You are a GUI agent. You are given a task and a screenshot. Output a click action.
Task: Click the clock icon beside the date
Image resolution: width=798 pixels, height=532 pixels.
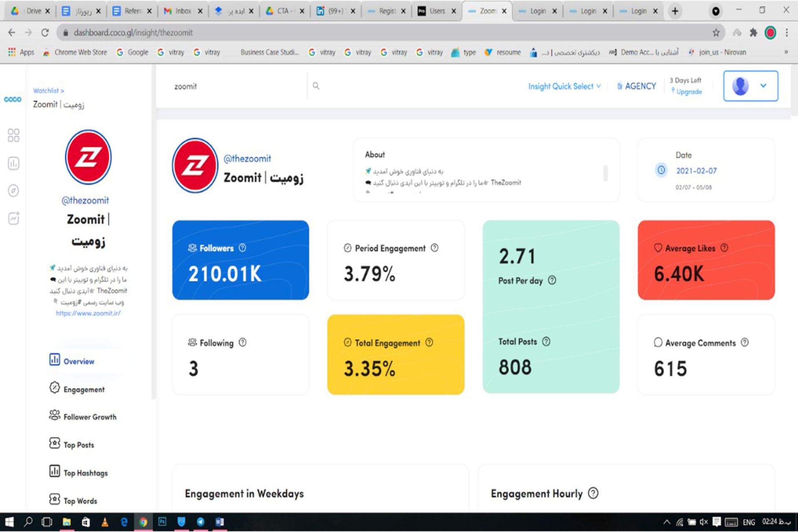pyautogui.click(x=661, y=170)
